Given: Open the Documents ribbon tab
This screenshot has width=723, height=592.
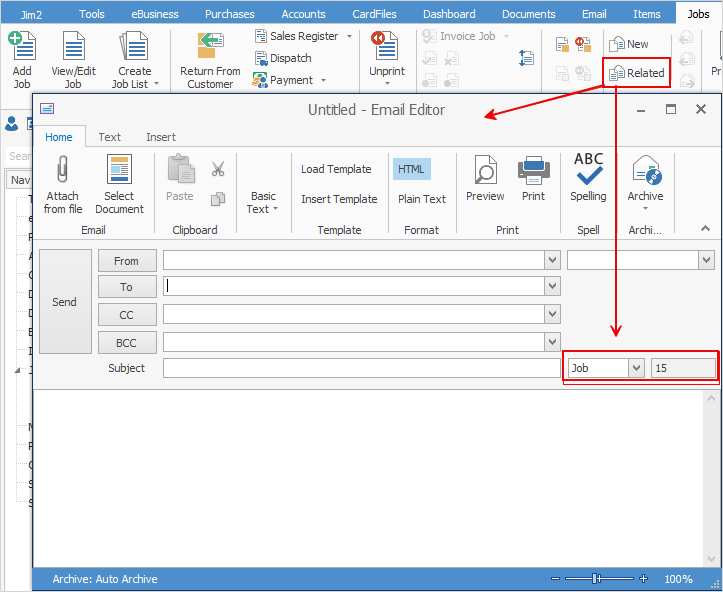Looking at the screenshot, I should (x=528, y=14).
